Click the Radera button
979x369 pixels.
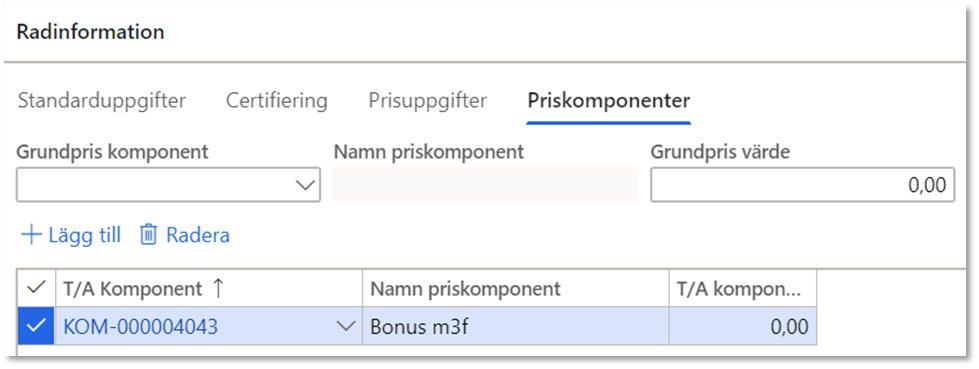click(x=185, y=235)
